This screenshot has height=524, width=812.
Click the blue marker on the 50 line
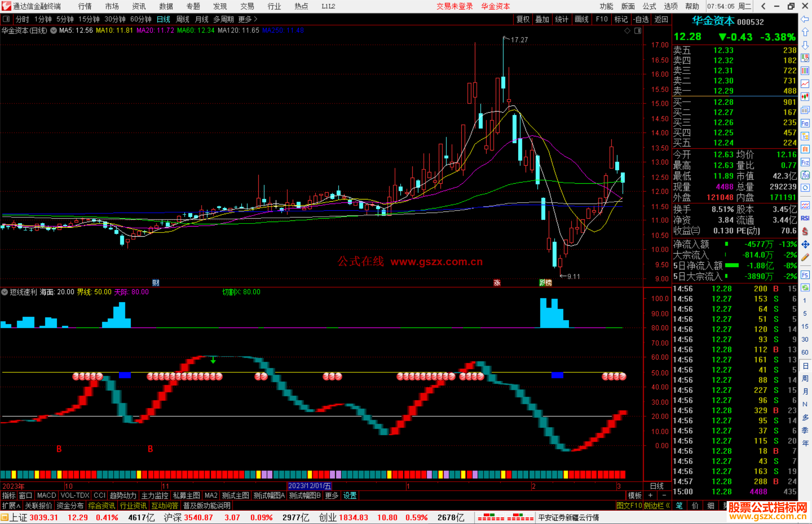pyautogui.click(x=124, y=375)
